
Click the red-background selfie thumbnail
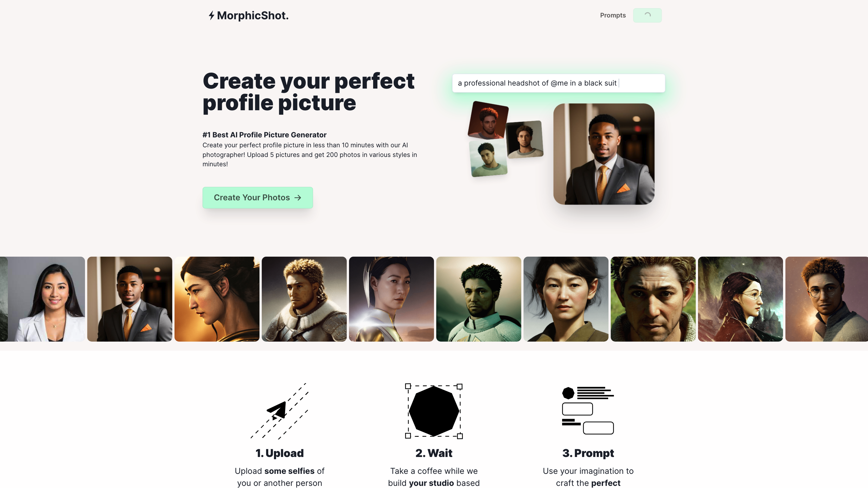point(488,120)
